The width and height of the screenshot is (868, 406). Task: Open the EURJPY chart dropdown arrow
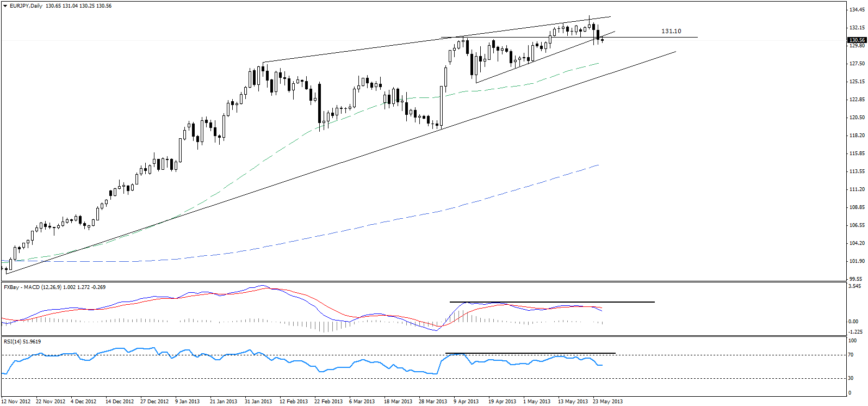(5, 6)
